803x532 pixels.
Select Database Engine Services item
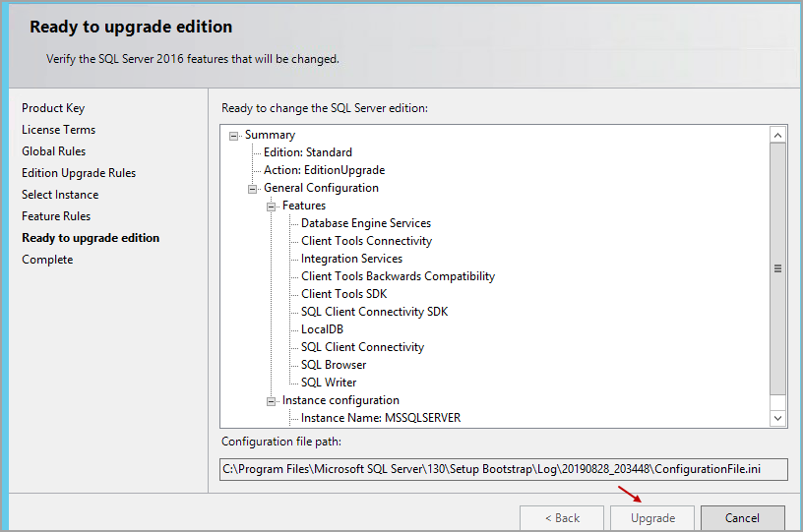point(366,223)
